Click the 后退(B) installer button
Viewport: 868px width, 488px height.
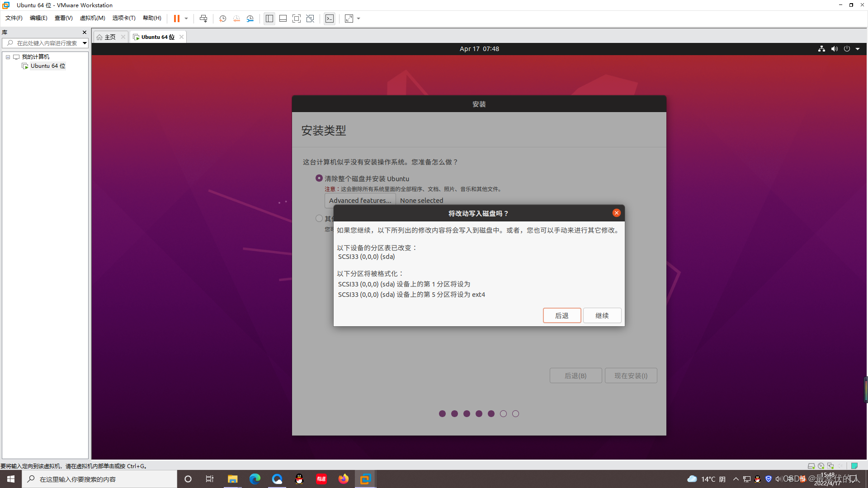coord(576,375)
